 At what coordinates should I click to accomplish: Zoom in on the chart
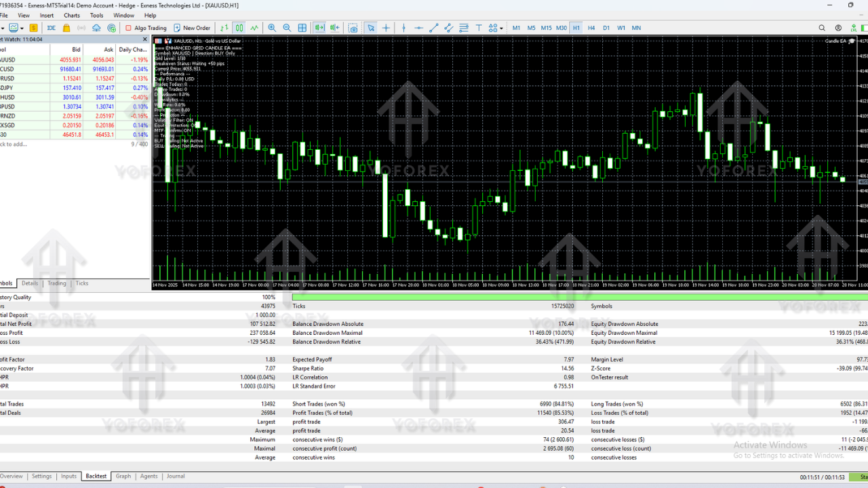coord(272,28)
